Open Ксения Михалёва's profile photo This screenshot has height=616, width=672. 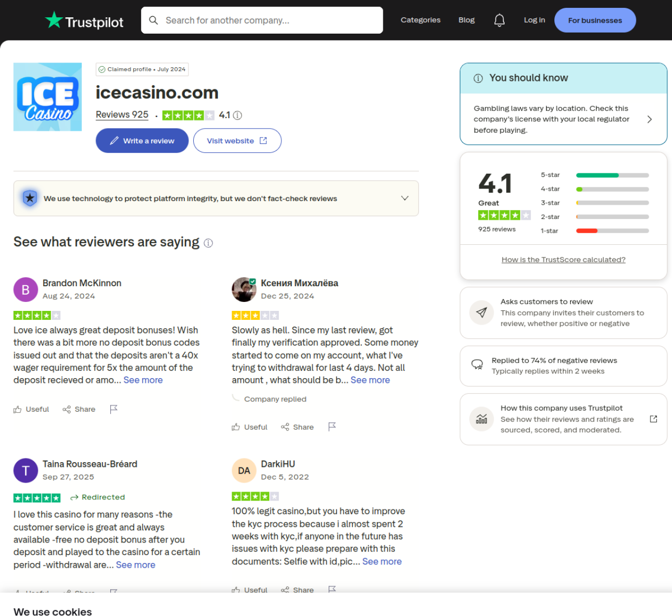pyautogui.click(x=244, y=290)
